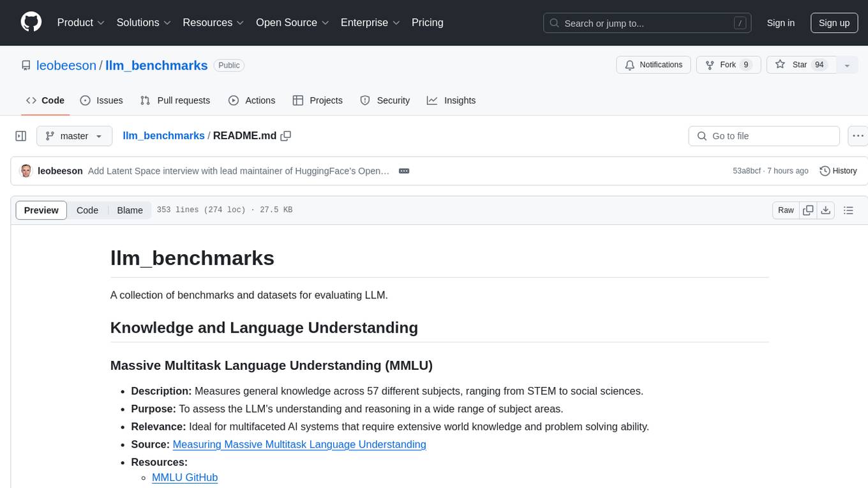
Task: View the fork count 9
Action: pyautogui.click(x=745, y=65)
